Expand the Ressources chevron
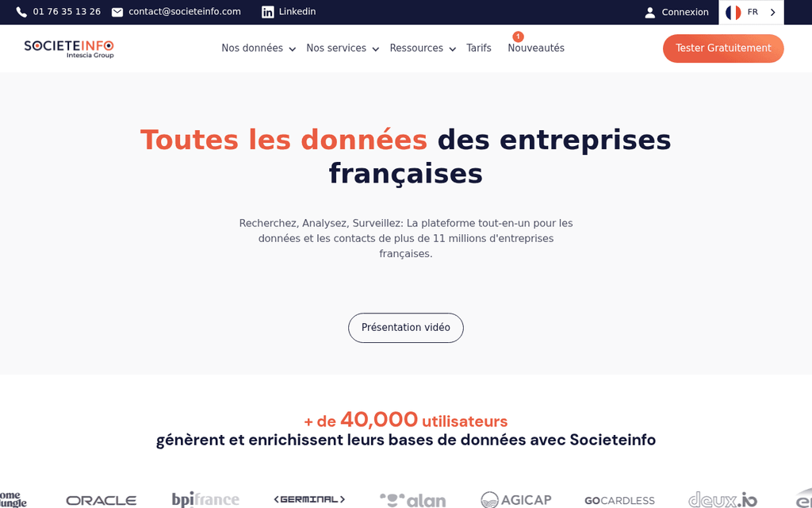Viewport: 812px width, 508px height. 452,48
